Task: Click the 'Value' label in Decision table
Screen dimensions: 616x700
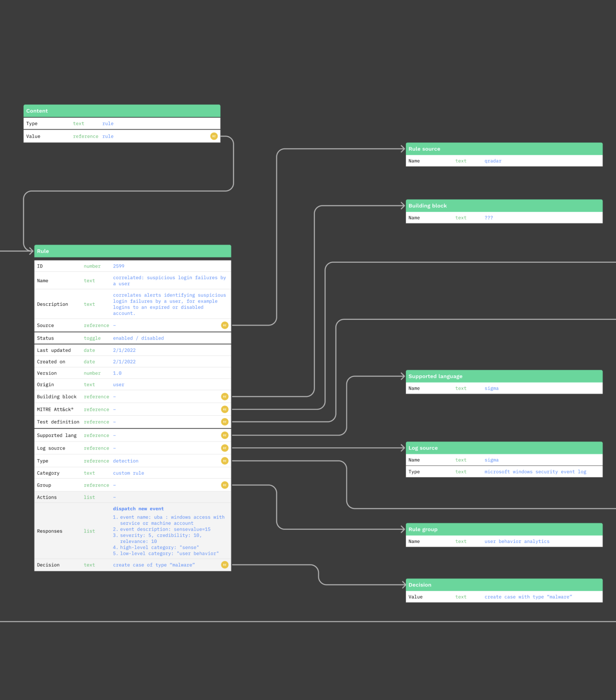Action: (x=416, y=597)
